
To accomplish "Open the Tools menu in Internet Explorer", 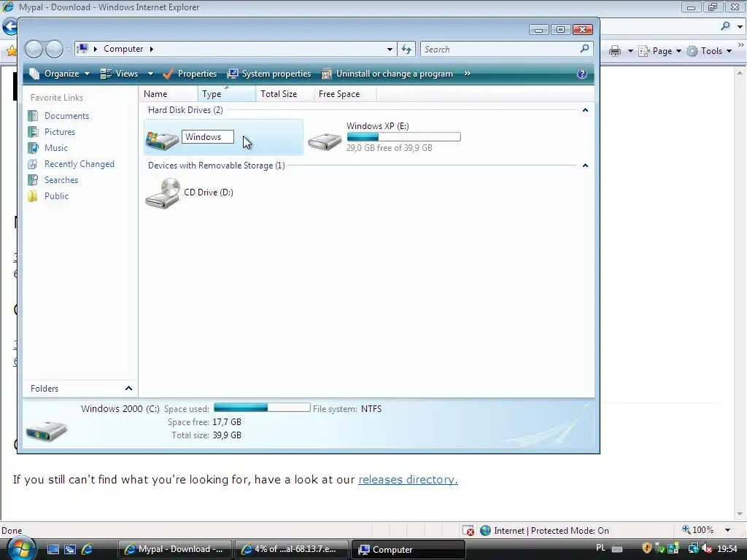I will click(x=709, y=51).
